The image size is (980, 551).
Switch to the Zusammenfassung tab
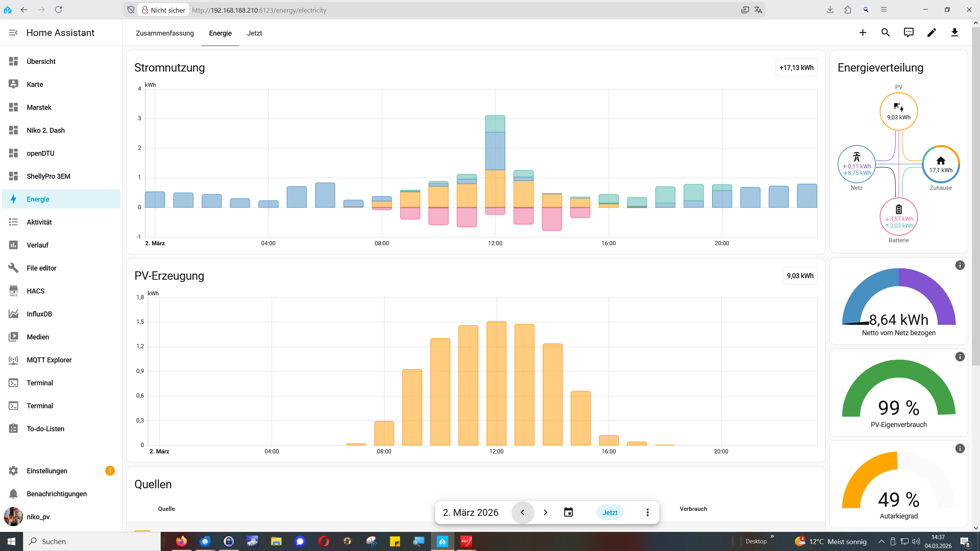coord(165,33)
